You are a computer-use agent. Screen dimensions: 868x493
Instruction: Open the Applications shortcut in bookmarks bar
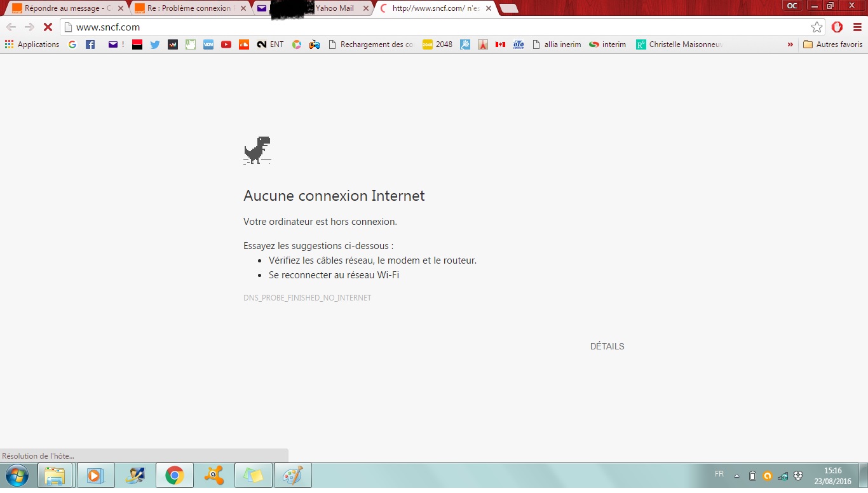32,44
